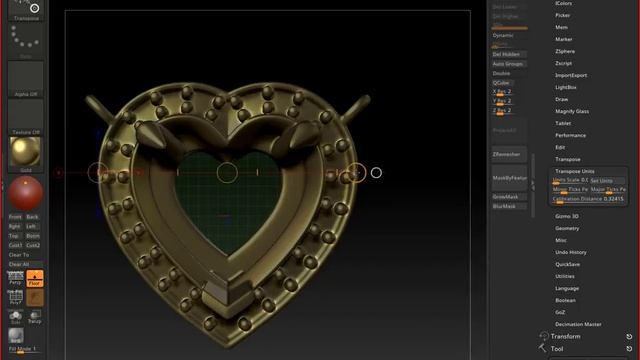Expand the Draw preferences section
This screenshot has height=360, width=640.
click(562, 100)
